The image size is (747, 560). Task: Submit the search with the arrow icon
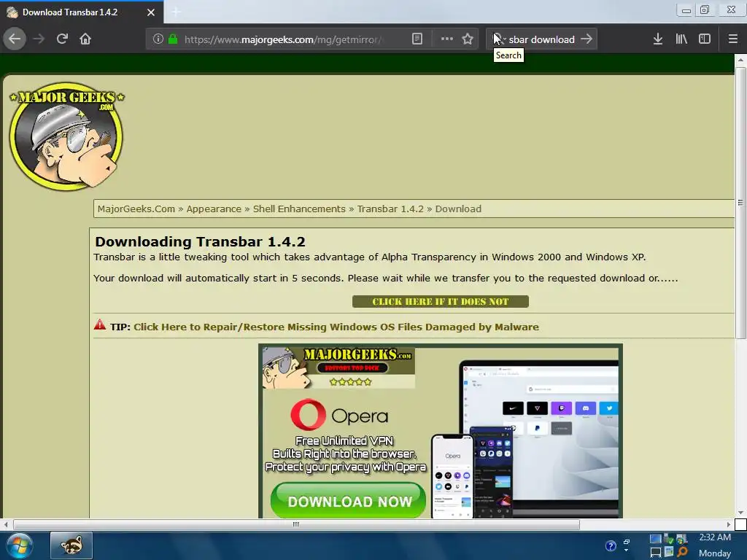[587, 39]
